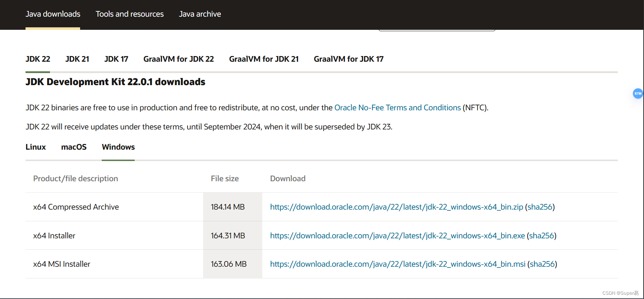
Task: Open GraalVM for JDK 22 tab
Action: click(x=179, y=59)
